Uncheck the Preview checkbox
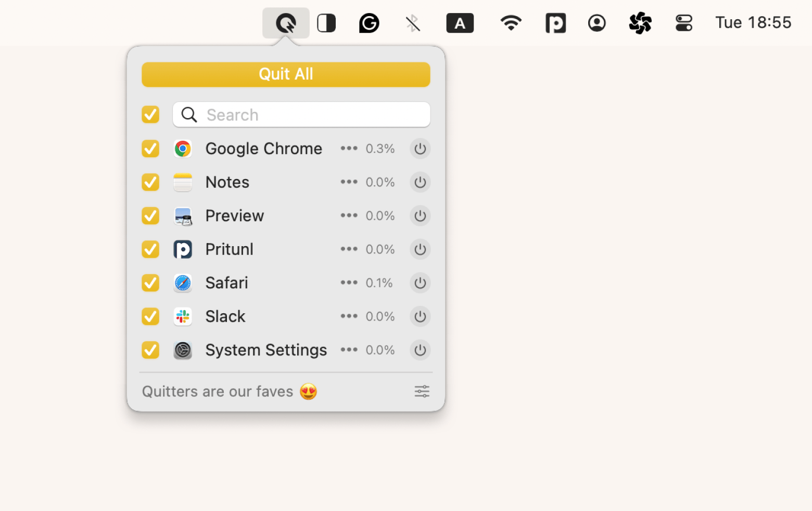The image size is (812, 511). [x=150, y=215]
